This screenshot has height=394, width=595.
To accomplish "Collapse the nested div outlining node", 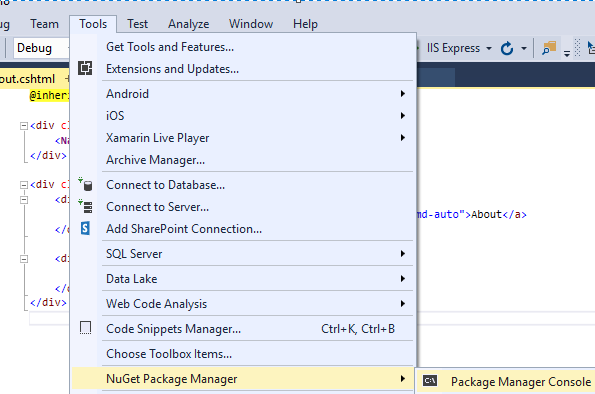I will point(24,200).
